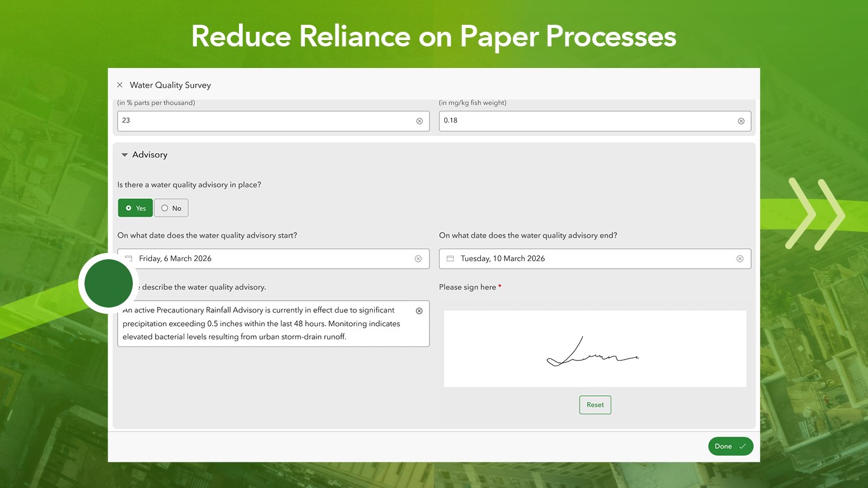Click the "Water Quality Survey" title
This screenshot has height=488, width=868.
coord(170,85)
